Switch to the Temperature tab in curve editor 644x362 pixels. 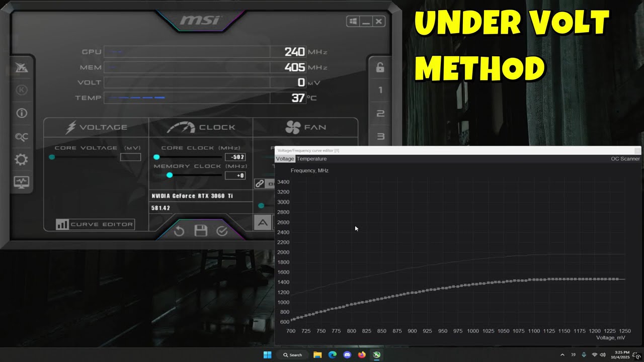[311, 159]
